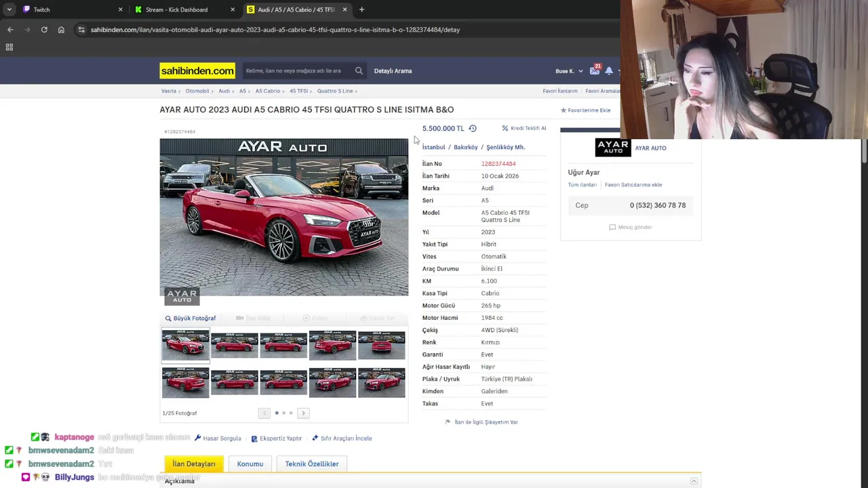This screenshot has width=868, height=488.
Task: Select the Konumu tab
Action: point(250,464)
